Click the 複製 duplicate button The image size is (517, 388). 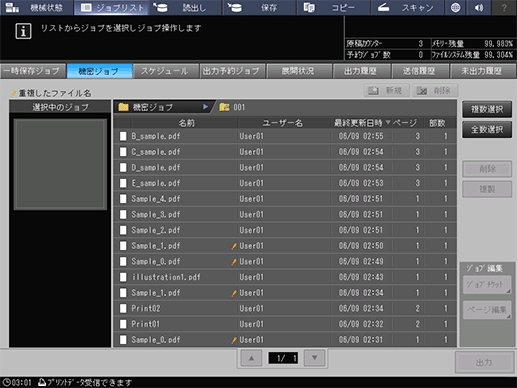tap(487, 189)
